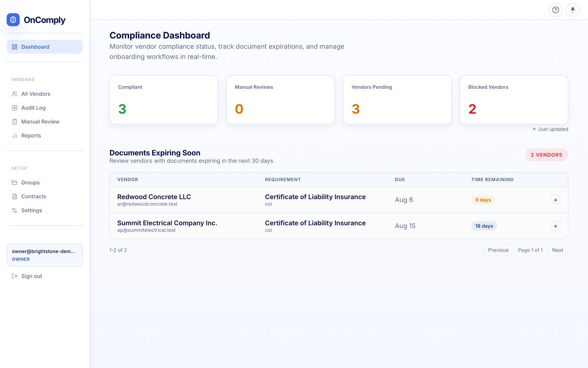Open notifications bell icon
Image resolution: width=588 pixels, height=368 pixels.
pos(573,10)
